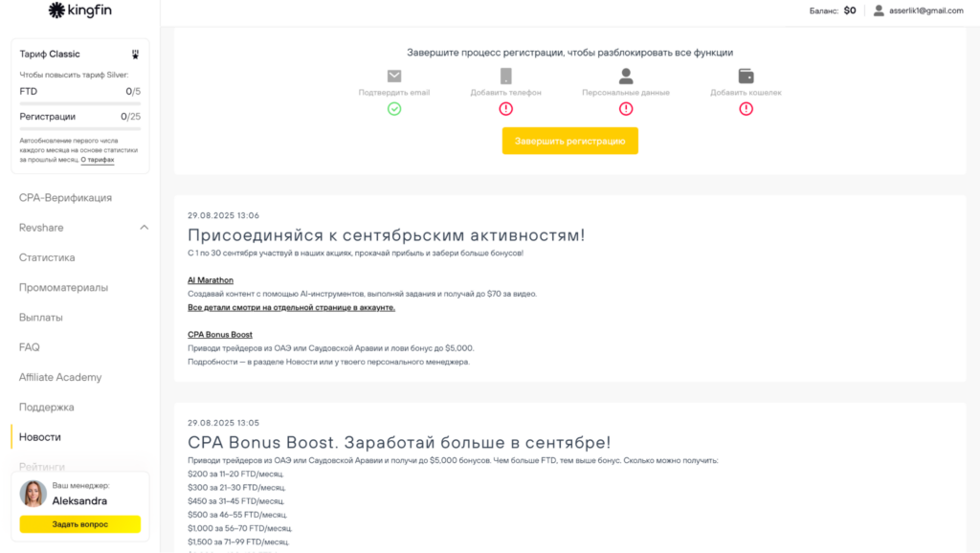
Task: Open the AI Marathon link
Action: [x=210, y=280]
